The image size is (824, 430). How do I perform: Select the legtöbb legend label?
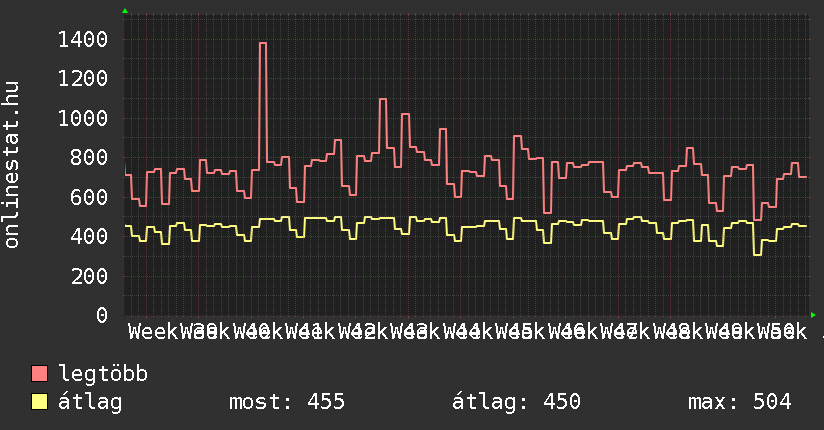(104, 374)
